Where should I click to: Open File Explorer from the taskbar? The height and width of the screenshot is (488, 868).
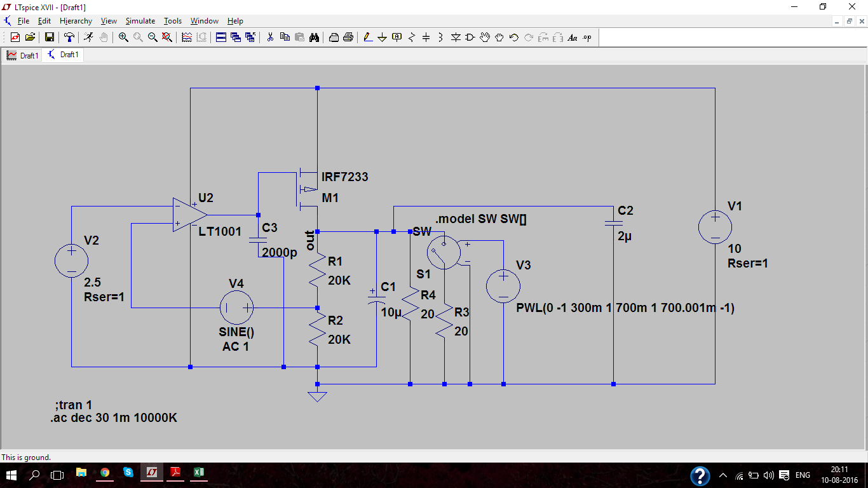click(81, 473)
